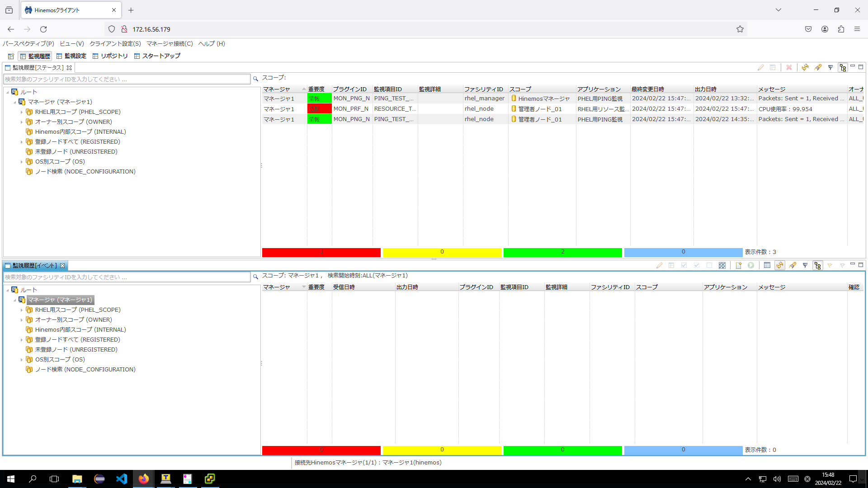Select Hinemos内部スコープ (INTERNAL) in status view tree
Image resolution: width=868 pixels, height=488 pixels.
pyautogui.click(x=80, y=132)
